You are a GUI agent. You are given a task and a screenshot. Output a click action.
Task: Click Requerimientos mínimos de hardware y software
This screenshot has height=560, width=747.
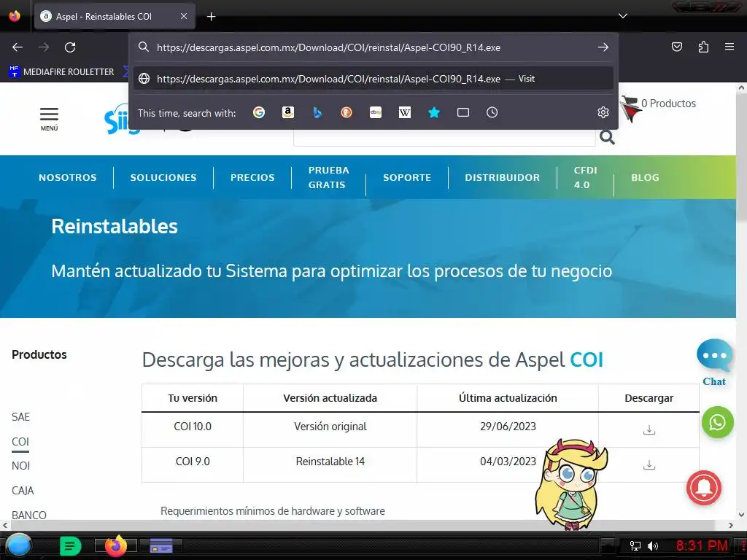point(273,511)
